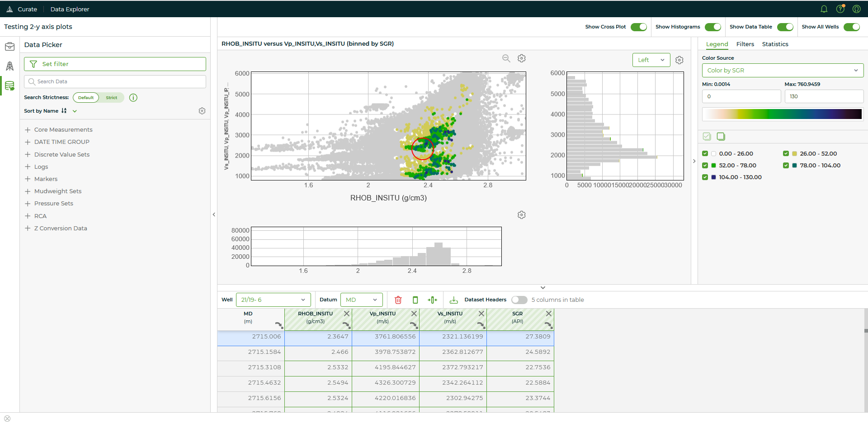Image resolution: width=868 pixels, height=424 pixels.
Task: Select Default search strictness
Action: click(x=86, y=98)
